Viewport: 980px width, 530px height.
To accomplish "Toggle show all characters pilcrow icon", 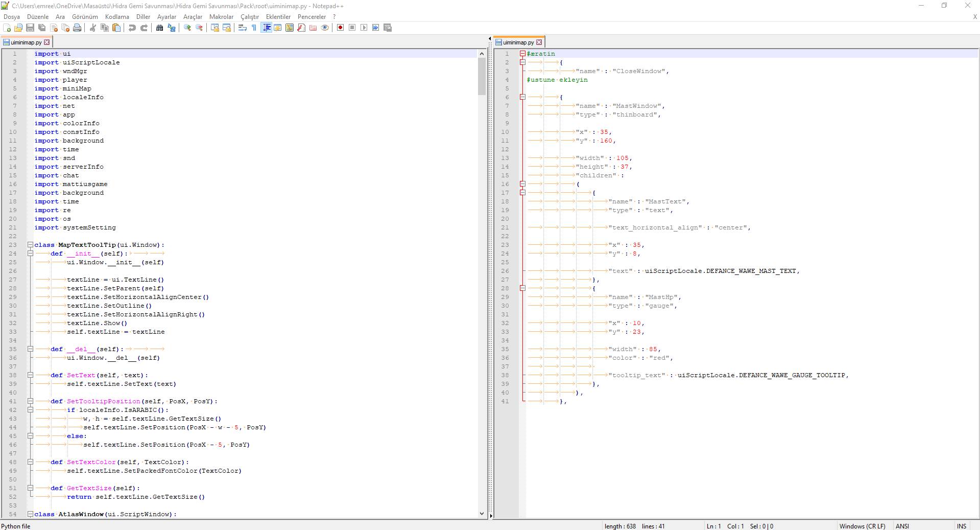I will 254,28.
